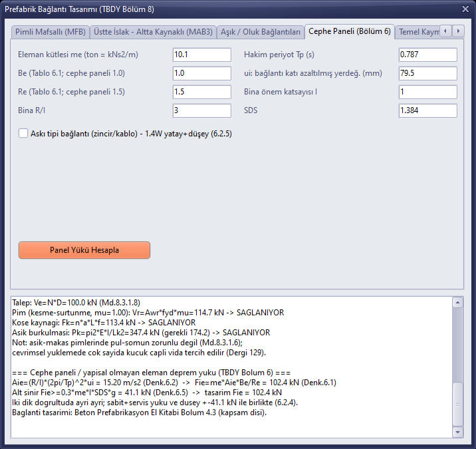
Task: Edit the Bina önem katsayısı I field
Action: pos(427,92)
